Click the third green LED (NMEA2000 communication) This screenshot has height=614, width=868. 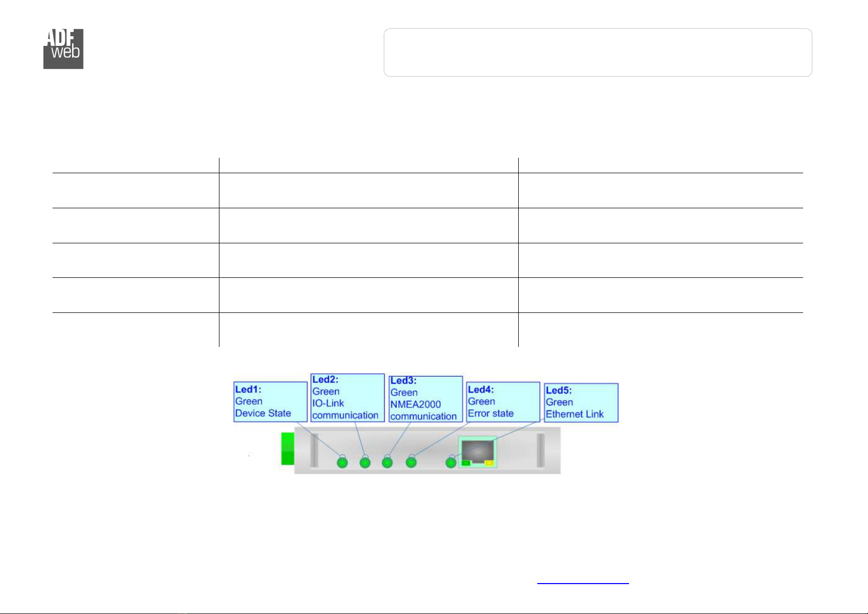coord(387,462)
